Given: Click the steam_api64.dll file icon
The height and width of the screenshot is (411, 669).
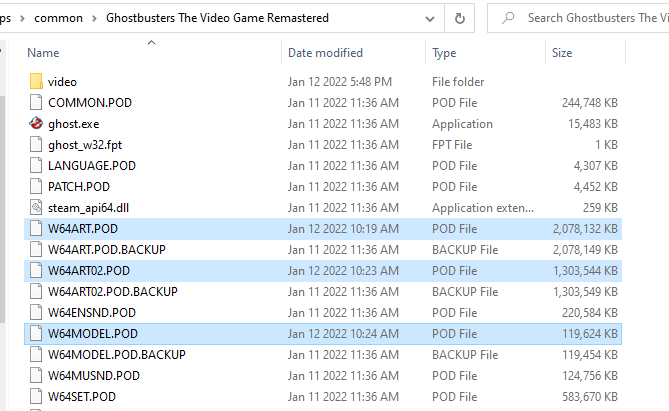Looking at the screenshot, I should pyautogui.click(x=36, y=208).
